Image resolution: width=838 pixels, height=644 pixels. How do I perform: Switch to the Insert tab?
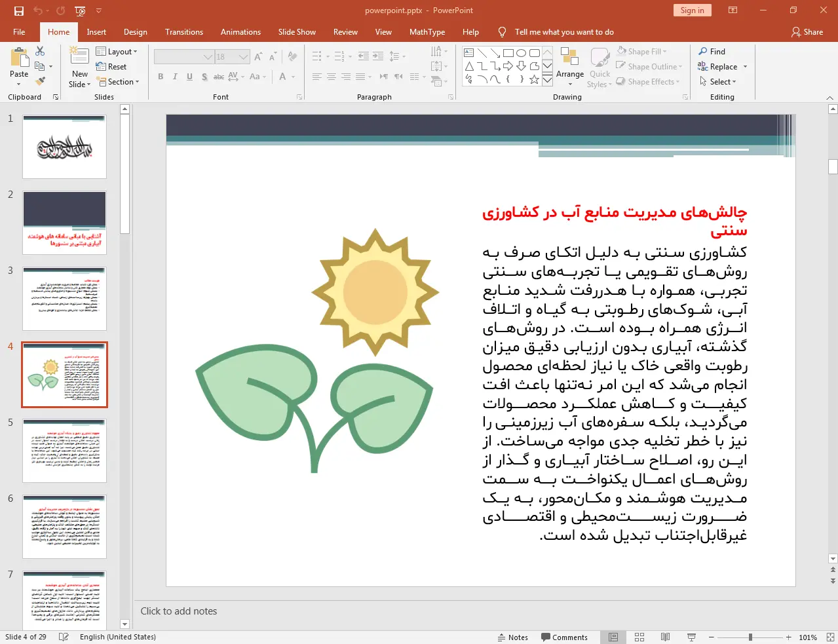[x=96, y=31]
